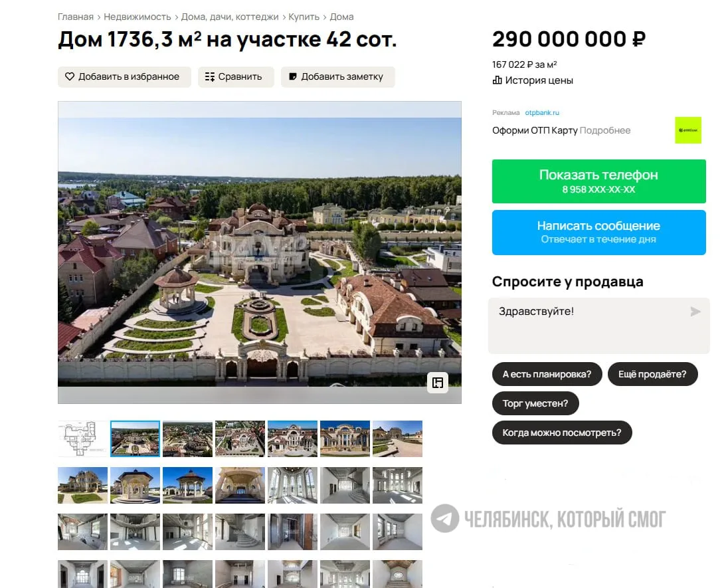Click the compare list icon
This screenshot has height=588, width=724.
(210, 76)
